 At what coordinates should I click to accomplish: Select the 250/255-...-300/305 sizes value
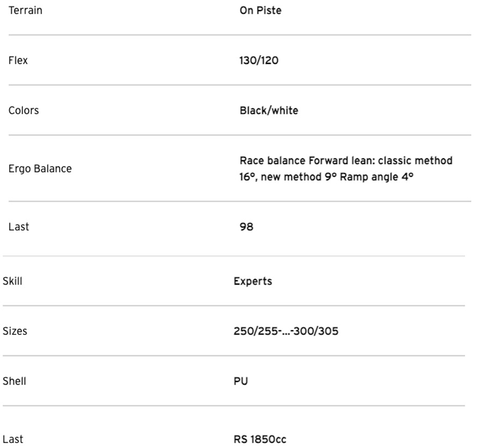tap(286, 331)
